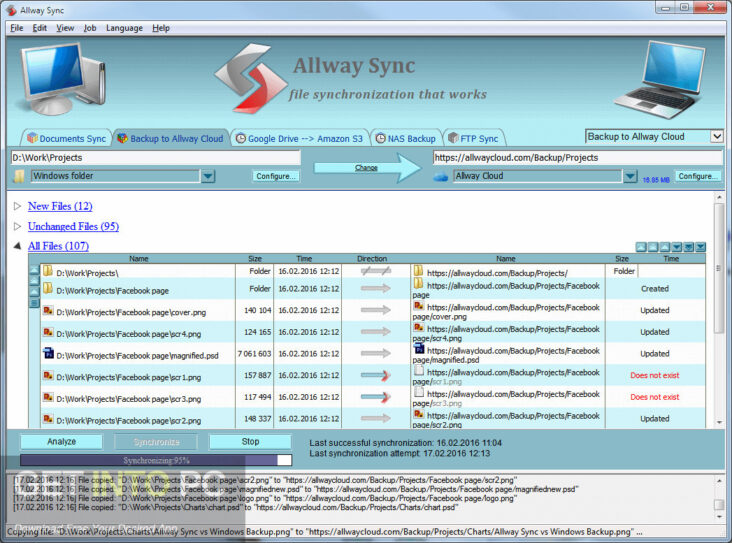The height and width of the screenshot is (543, 732).
Task: Switch to Google Drive --> Amazon S3 tab
Action: [x=300, y=138]
